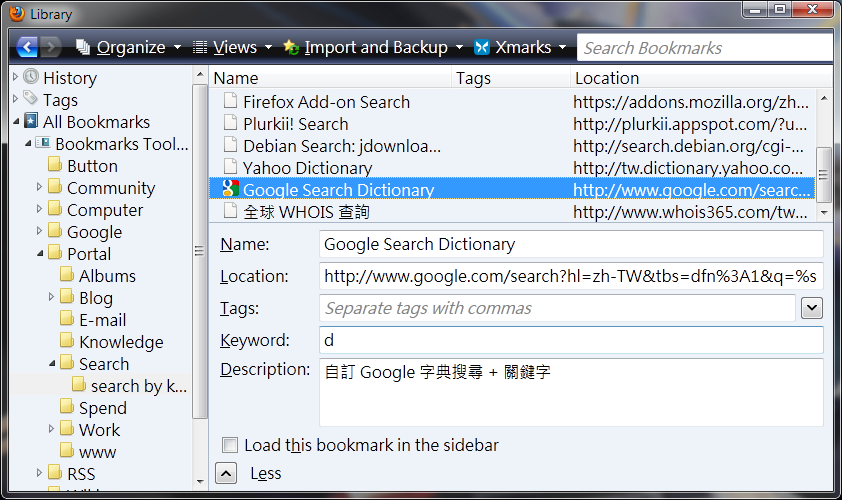Screen dimensions: 842x500
Task: Open the tags selector dropdown
Action: pos(812,308)
